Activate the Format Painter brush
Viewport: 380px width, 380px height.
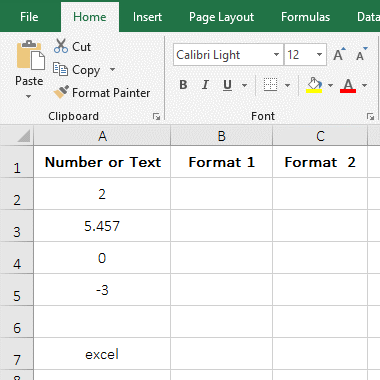click(x=61, y=92)
